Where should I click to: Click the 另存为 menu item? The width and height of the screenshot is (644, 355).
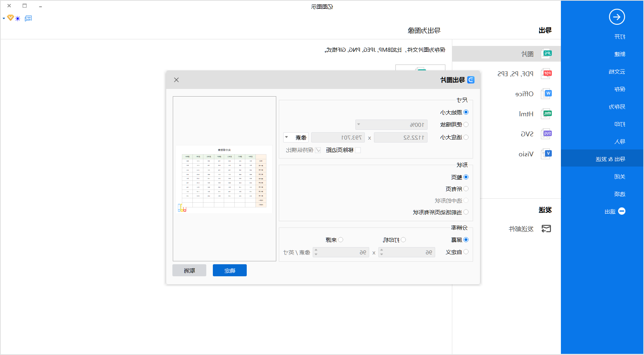pos(617,107)
